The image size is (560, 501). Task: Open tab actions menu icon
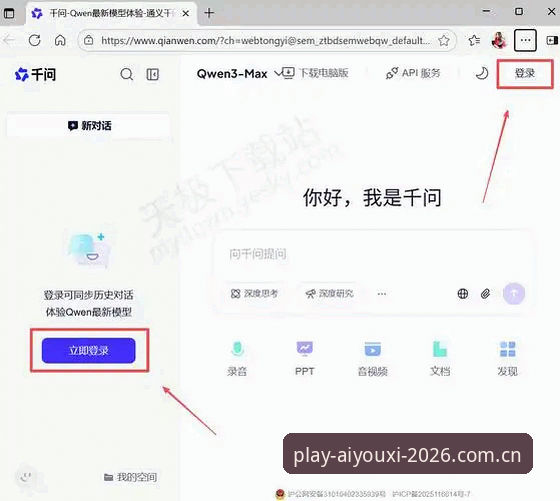pos(9,13)
